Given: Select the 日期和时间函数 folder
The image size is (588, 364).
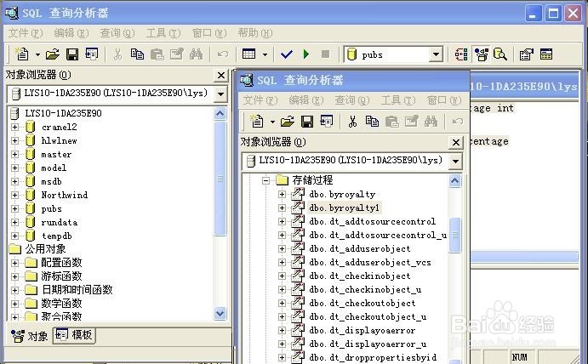Looking at the screenshot, I should click(x=77, y=290).
